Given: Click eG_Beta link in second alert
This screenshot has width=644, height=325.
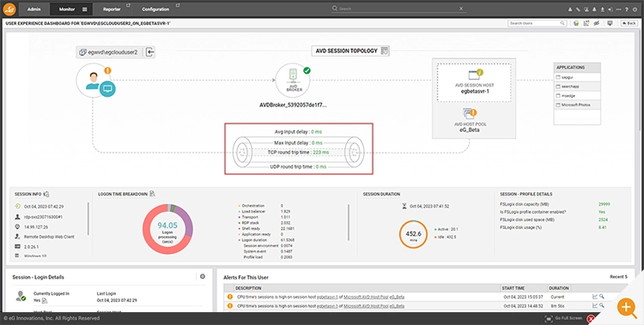Looking at the screenshot, I should [397, 306].
